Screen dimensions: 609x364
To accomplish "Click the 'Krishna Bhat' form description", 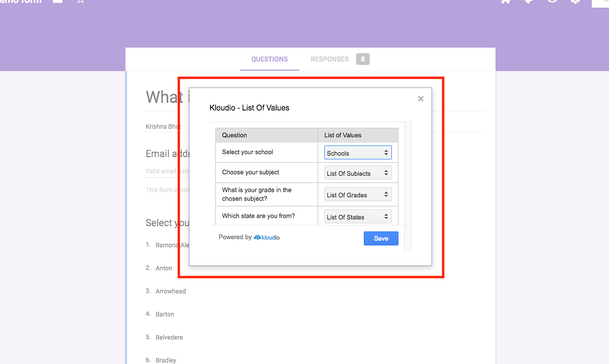I will coord(163,127).
